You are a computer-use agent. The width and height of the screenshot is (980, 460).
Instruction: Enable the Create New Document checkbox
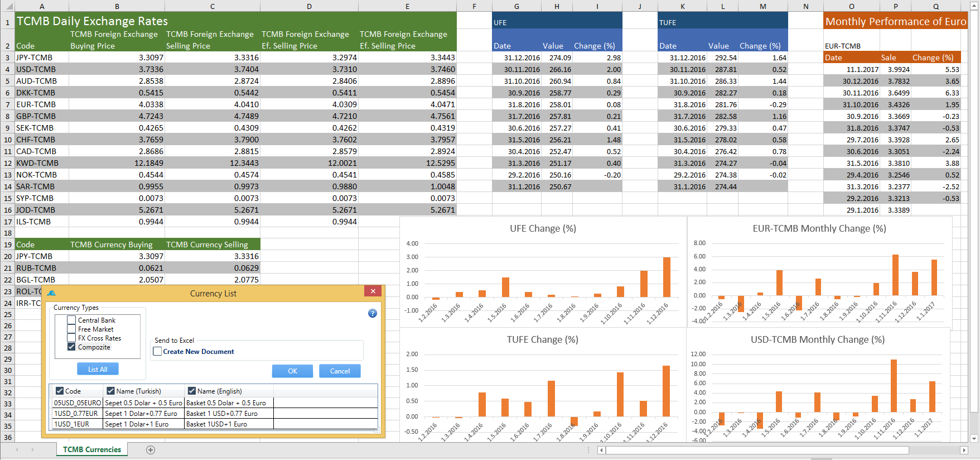click(x=157, y=352)
